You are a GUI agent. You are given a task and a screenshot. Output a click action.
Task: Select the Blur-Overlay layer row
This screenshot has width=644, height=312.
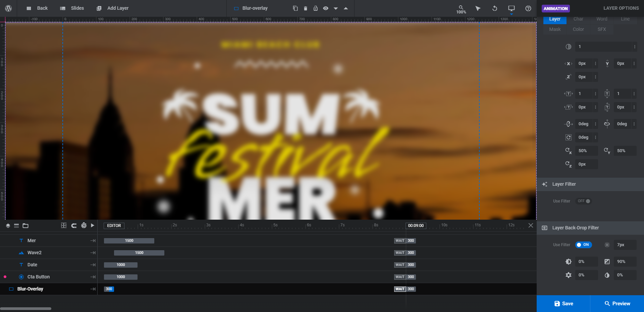(x=49, y=289)
